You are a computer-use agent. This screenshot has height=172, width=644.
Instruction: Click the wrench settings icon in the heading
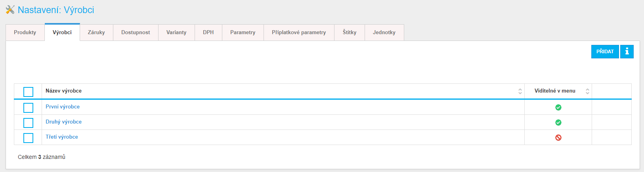(x=10, y=10)
